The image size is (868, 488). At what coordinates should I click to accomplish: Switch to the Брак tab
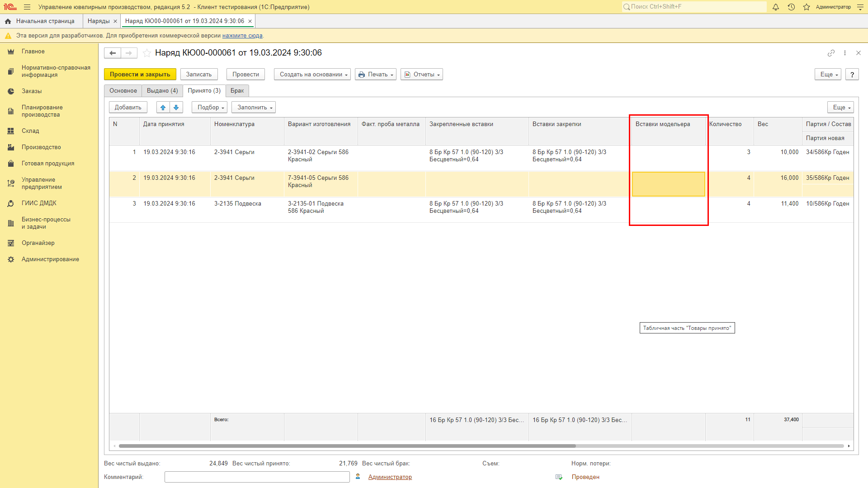click(237, 91)
